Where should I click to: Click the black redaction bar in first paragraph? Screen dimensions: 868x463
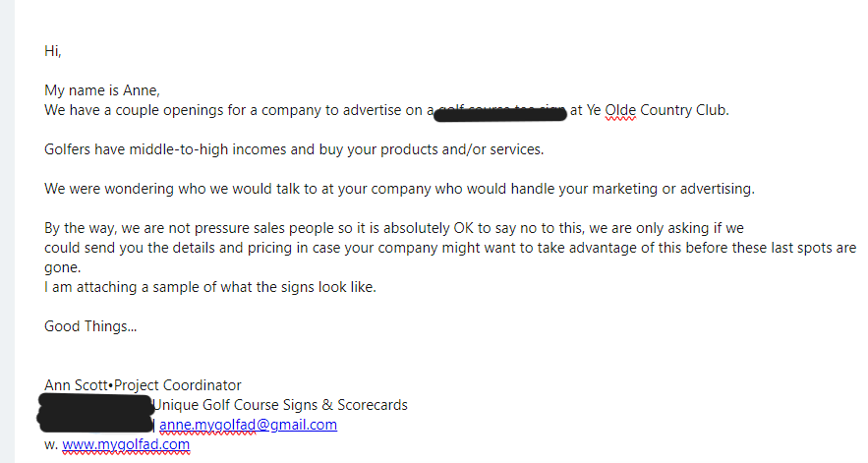click(x=499, y=114)
